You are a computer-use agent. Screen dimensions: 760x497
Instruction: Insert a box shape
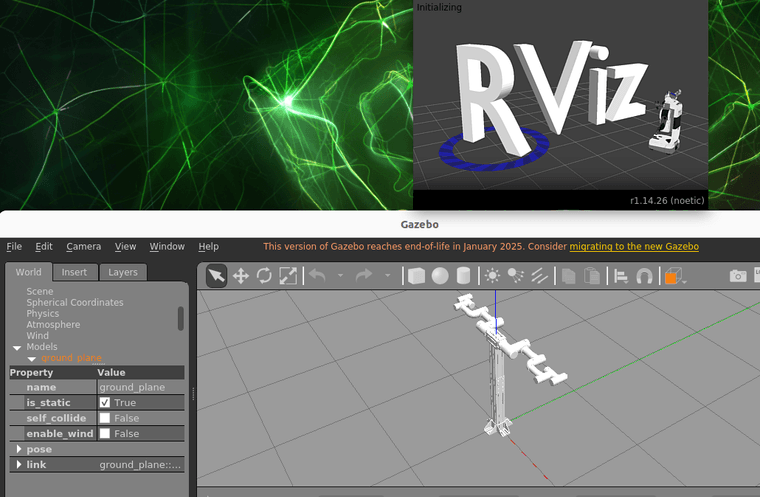416,276
